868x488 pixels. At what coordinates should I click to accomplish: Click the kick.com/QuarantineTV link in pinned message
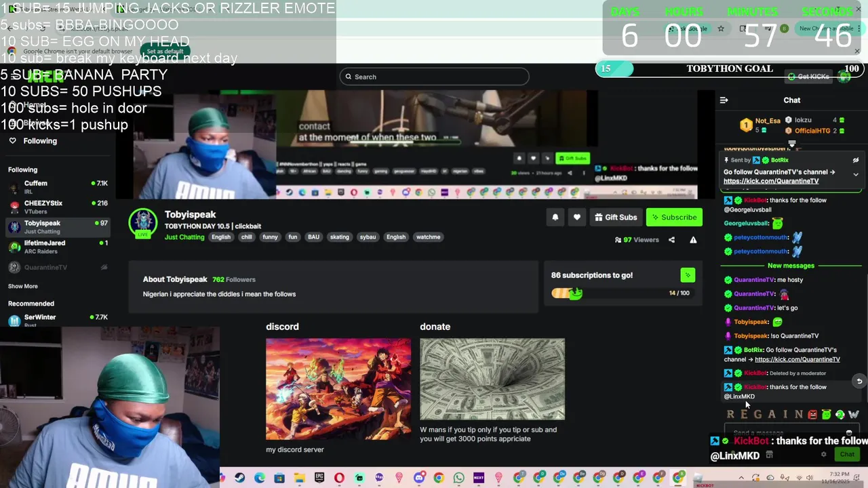tap(771, 181)
